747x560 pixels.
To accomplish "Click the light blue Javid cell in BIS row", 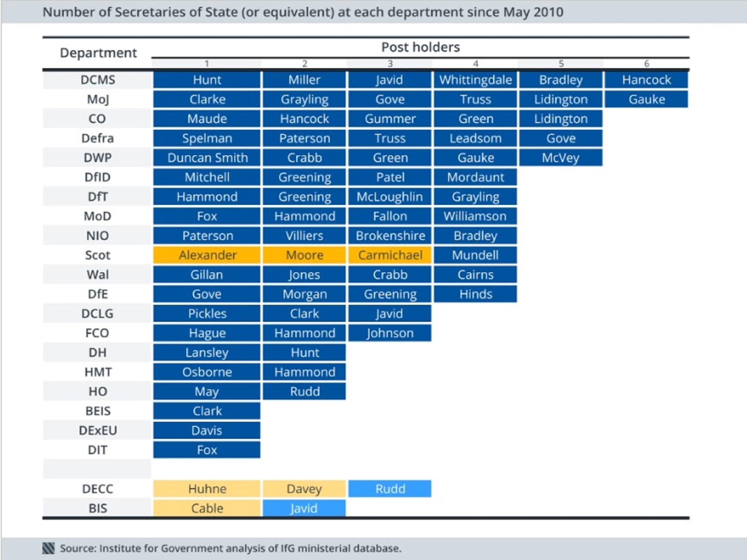I will 304,508.
